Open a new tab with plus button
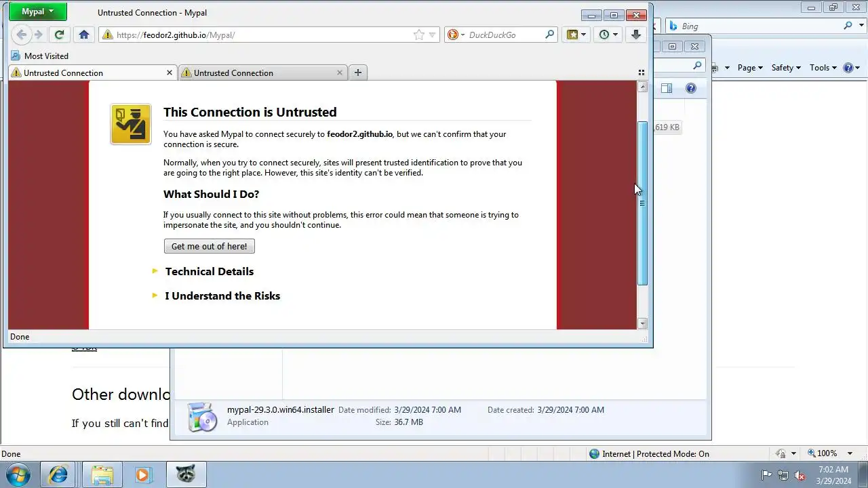 [x=358, y=73]
